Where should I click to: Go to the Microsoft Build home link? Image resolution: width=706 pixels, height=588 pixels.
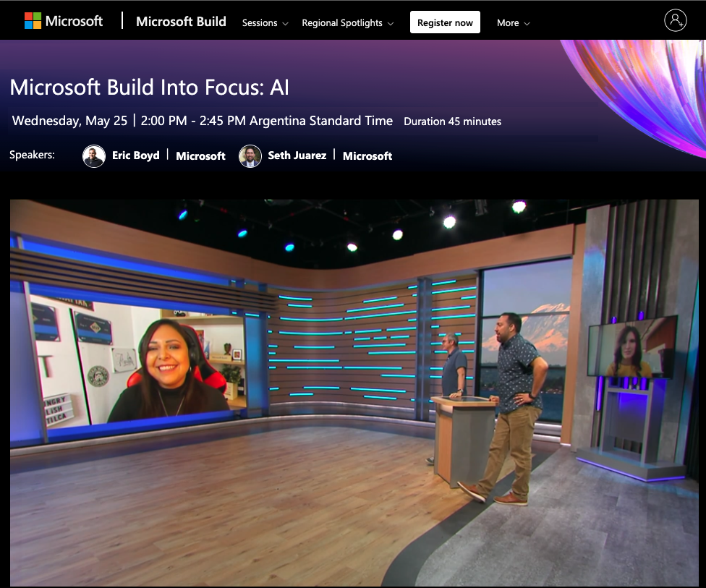click(181, 22)
